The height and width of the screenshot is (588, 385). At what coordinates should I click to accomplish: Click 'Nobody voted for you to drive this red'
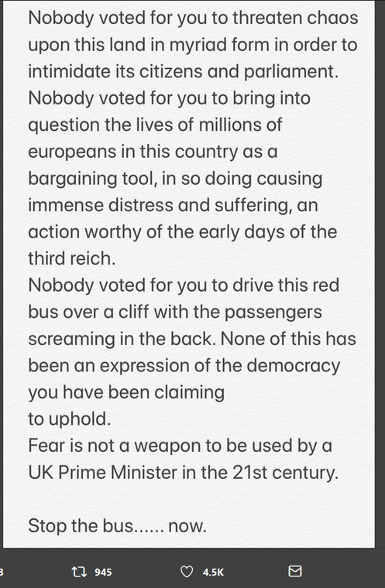tap(184, 285)
